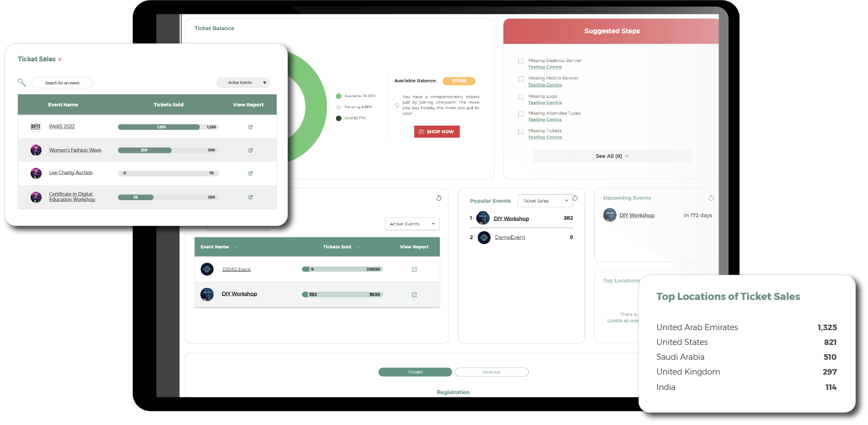The height and width of the screenshot is (425, 868).
Task: Click refresh icon beside Popular Events dropdown
Action: coord(575,198)
